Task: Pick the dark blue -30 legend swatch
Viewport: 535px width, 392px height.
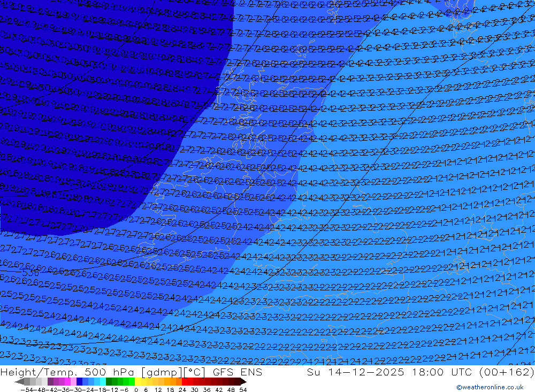Action: tap(79, 381)
